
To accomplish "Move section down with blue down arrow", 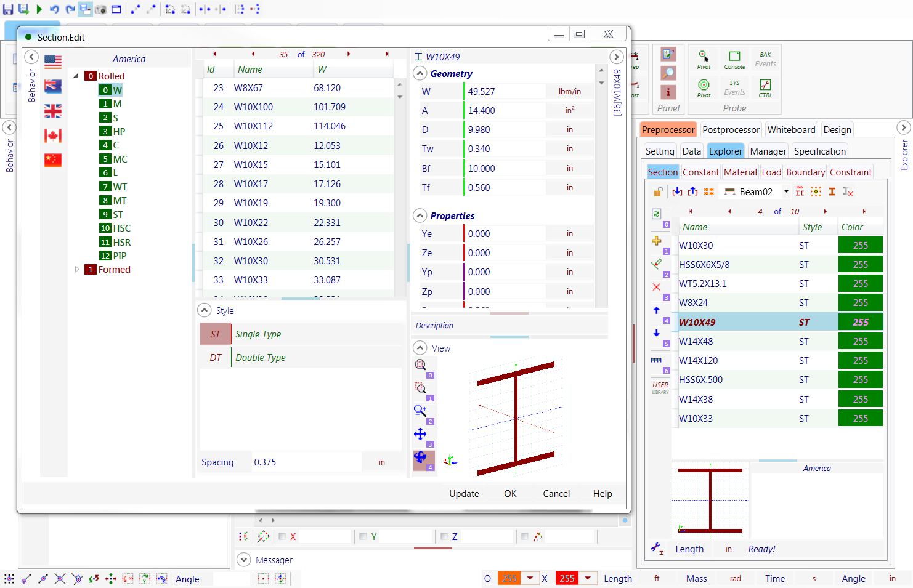I will (x=657, y=333).
